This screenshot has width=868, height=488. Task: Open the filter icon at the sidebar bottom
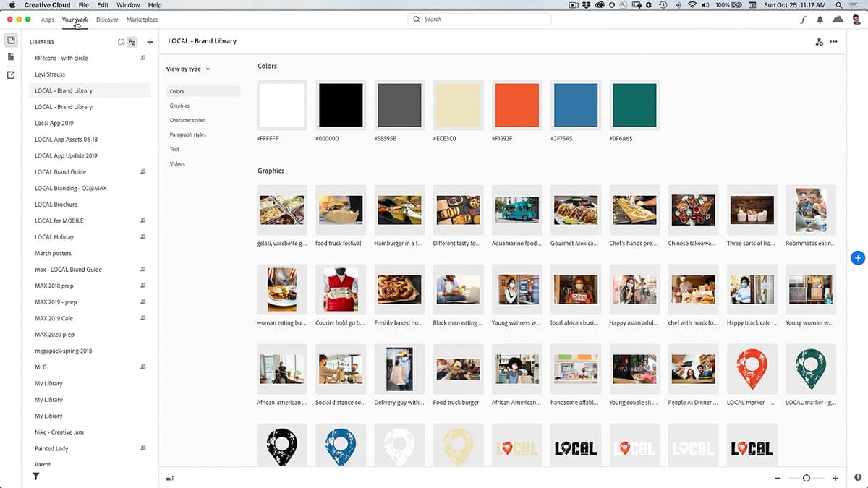coord(35,476)
